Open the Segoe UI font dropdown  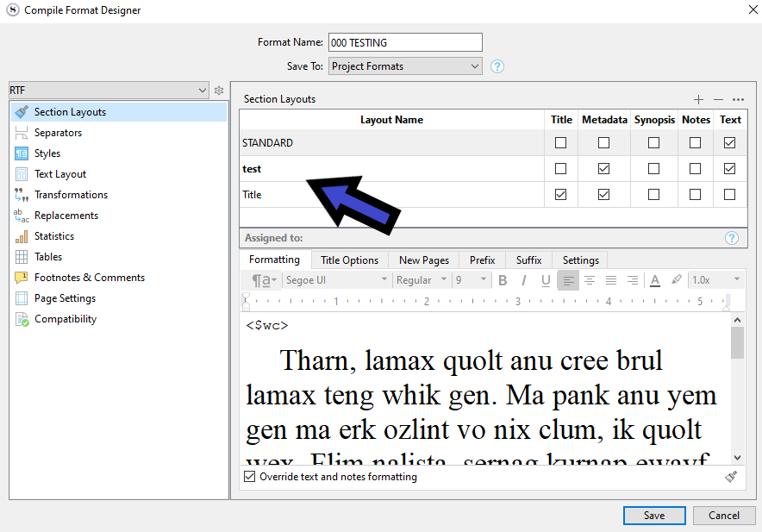click(336, 280)
